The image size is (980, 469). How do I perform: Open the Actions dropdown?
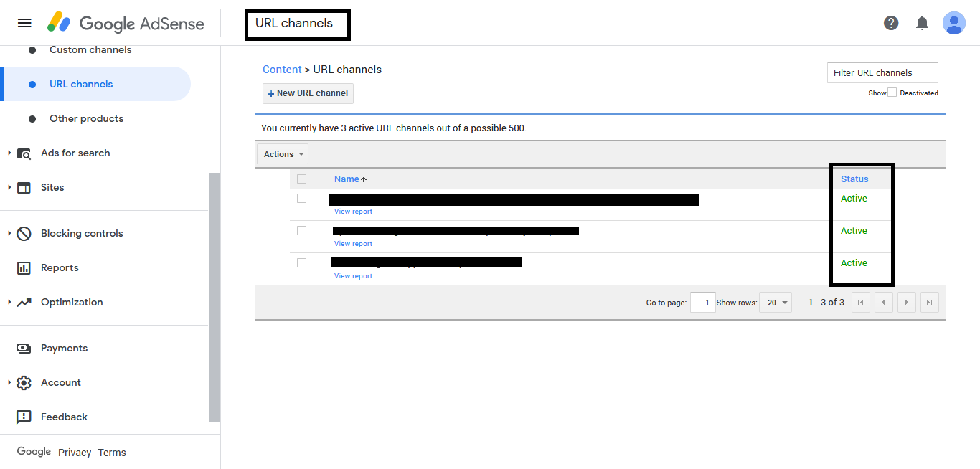pos(283,154)
